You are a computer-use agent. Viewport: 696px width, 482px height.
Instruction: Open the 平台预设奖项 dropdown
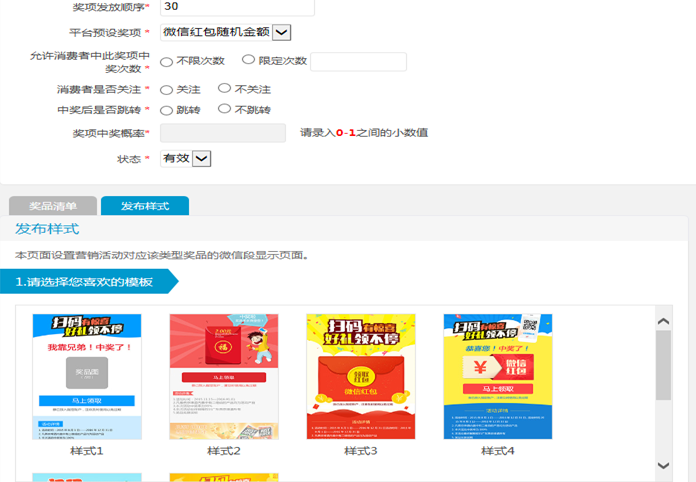point(225,32)
